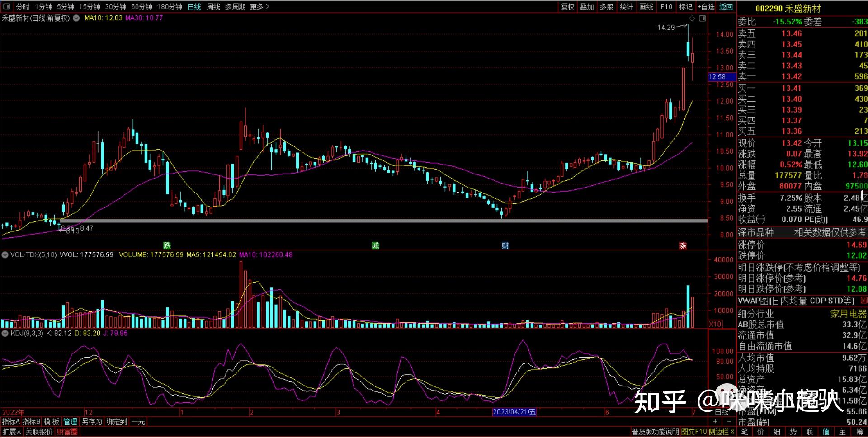Toggle the X10 volume scale button
This screenshot has height=438, width=868.
715,324
